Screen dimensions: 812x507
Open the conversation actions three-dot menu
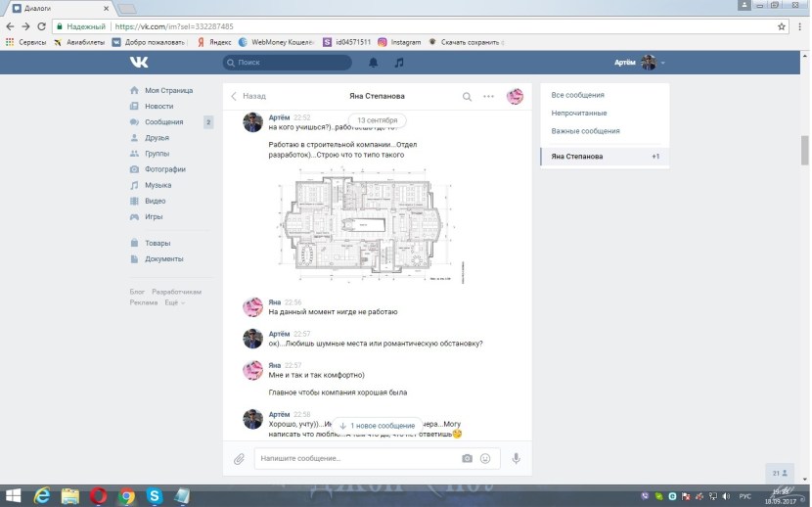[x=488, y=97]
